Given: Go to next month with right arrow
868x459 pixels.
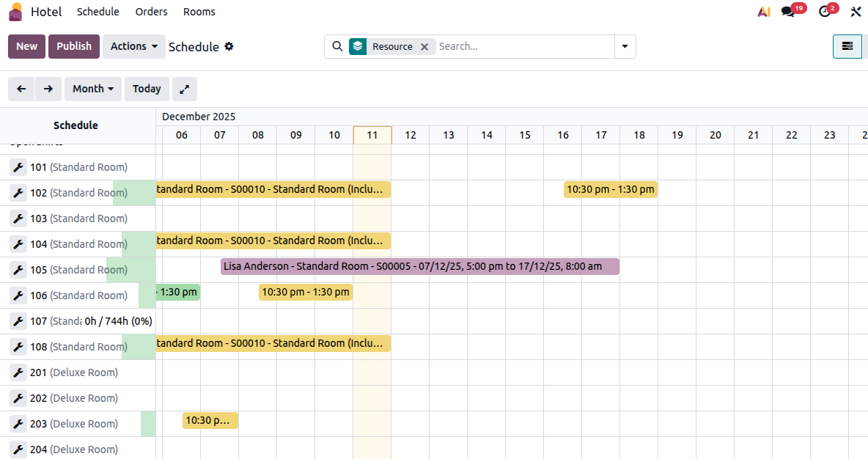Looking at the screenshot, I should click(48, 89).
